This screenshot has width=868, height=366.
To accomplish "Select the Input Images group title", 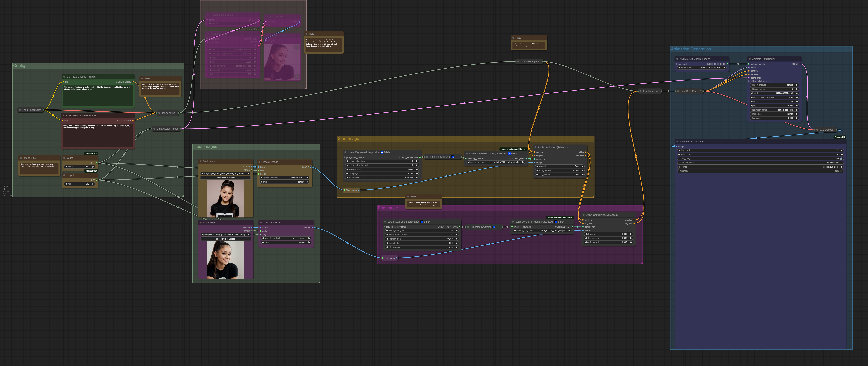I will tap(205, 147).
